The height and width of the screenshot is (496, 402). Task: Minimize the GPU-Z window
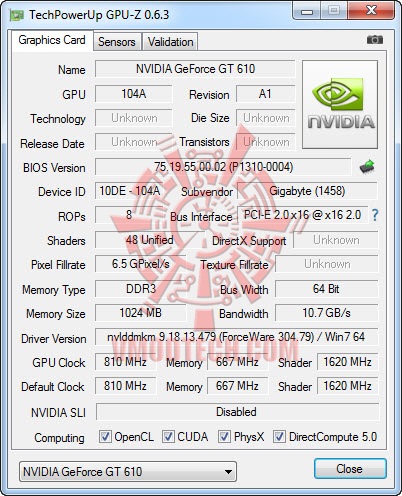pos(307,11)
